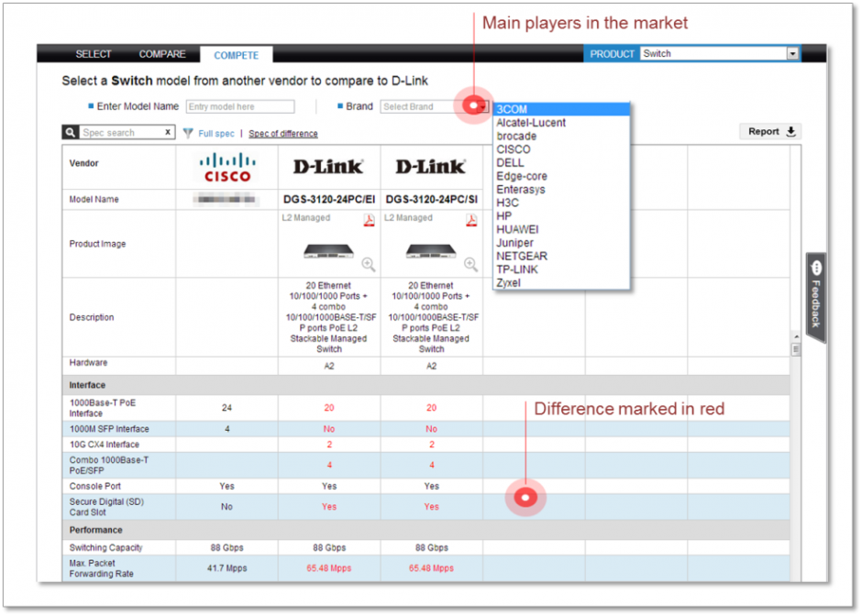Choose HP from the brand list
This screenshot has height=616, width=862.
click(x=561, y=216)
